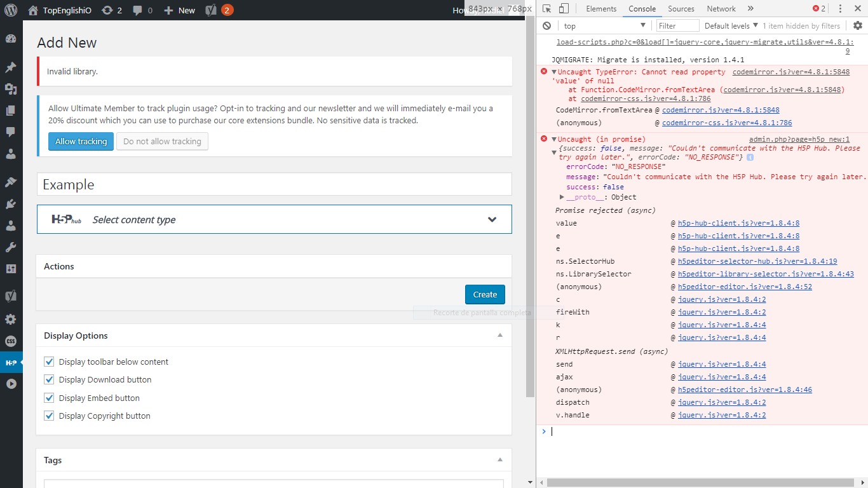
Task: Expand the __proto__ Object node
Action: tap(562, 197)
